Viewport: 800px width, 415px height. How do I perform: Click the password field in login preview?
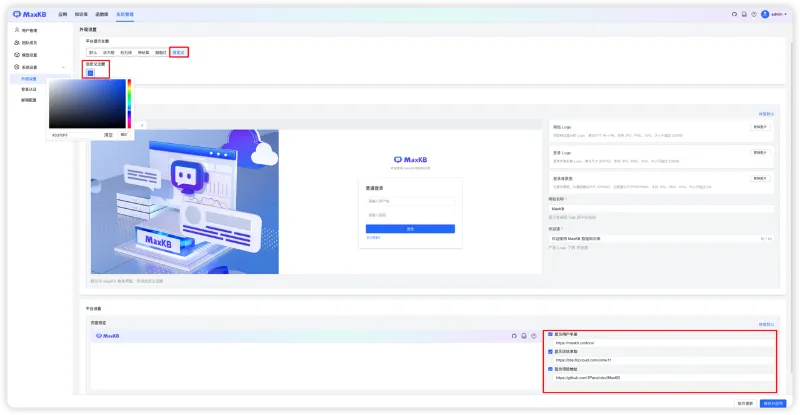click(x=410, y=215)
